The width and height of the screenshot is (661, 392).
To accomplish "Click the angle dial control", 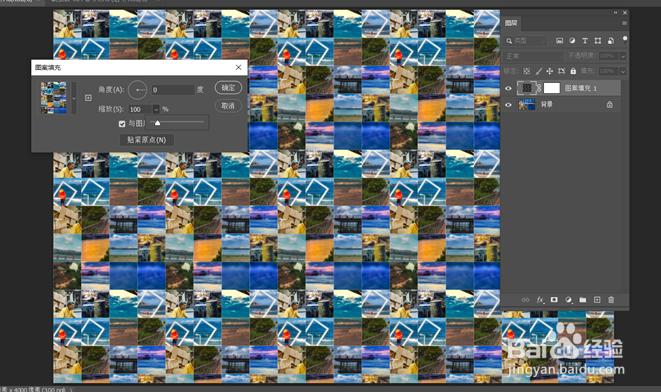I will [x=137, y=90].
